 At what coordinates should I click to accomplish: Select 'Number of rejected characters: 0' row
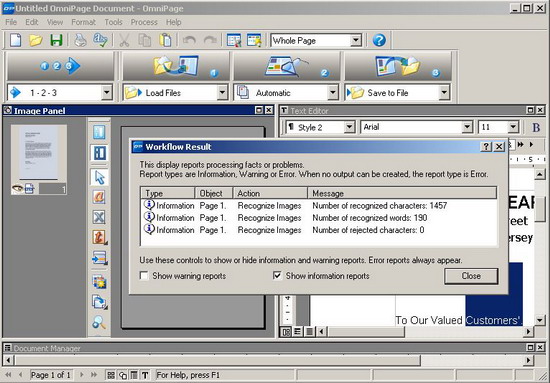(x=319, y=230)
